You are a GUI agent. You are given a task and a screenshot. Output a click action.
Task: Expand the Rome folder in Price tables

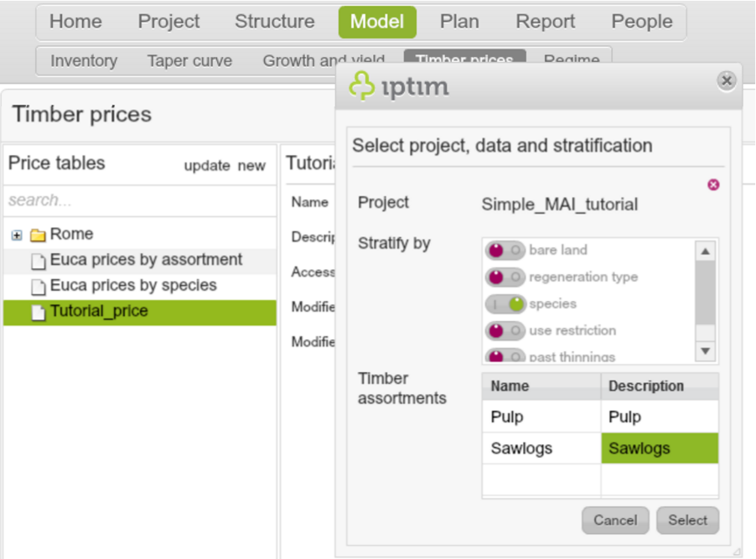tap(16, 234)
